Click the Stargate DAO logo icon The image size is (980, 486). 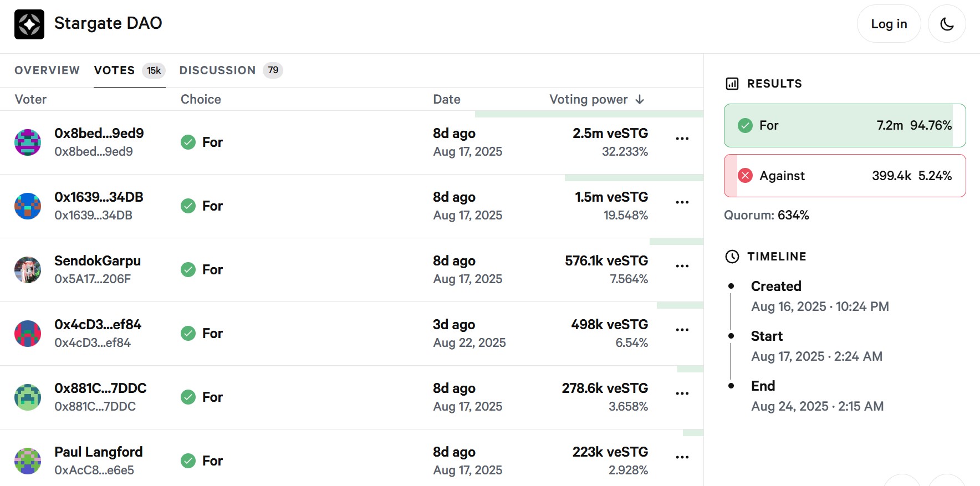[30, 24]
